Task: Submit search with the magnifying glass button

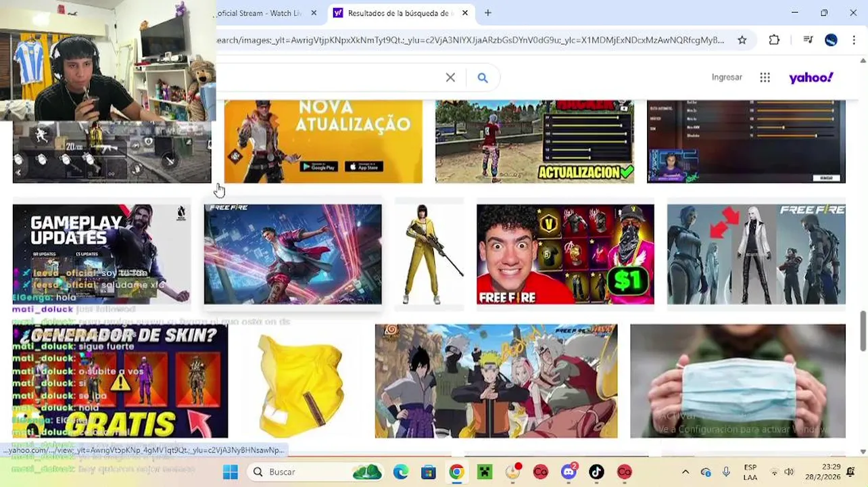Action: click(483, 78)
